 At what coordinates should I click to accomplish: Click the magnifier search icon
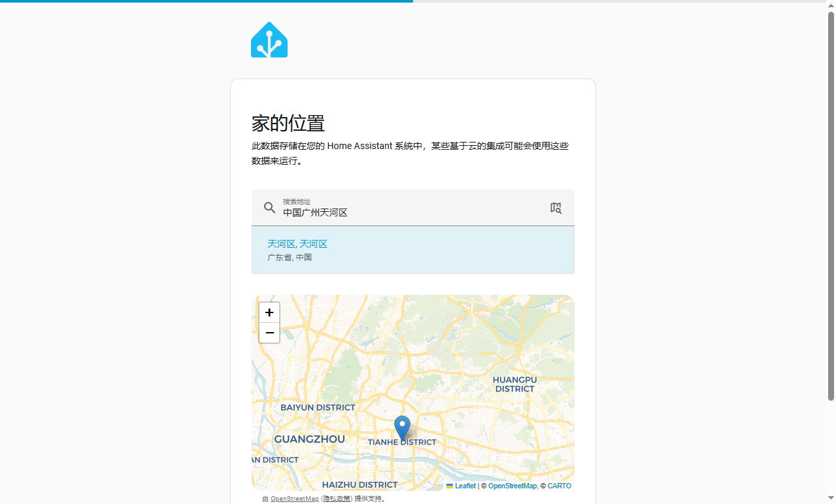[269, 207]
